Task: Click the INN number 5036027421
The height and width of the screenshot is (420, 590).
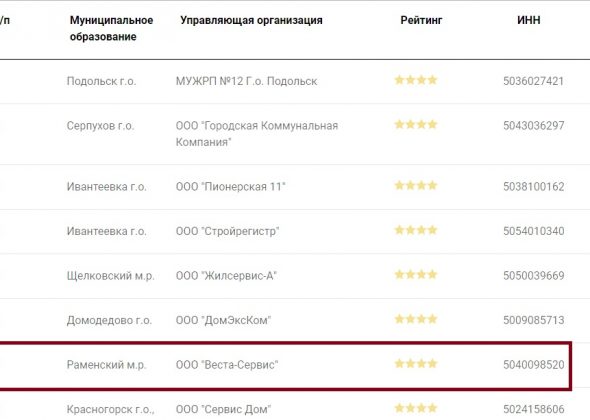Action: coord(534,81)
